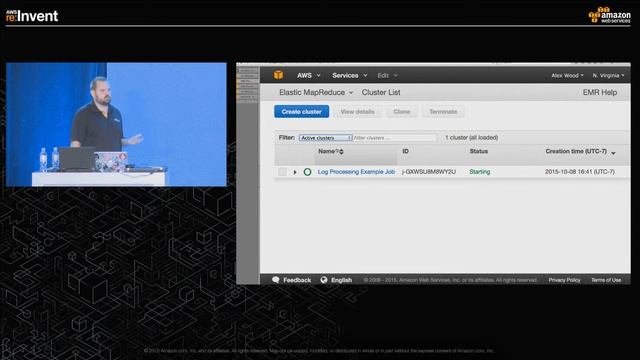
Task: Open the Edit menu in AWS navbar
Action: [387, 76]
